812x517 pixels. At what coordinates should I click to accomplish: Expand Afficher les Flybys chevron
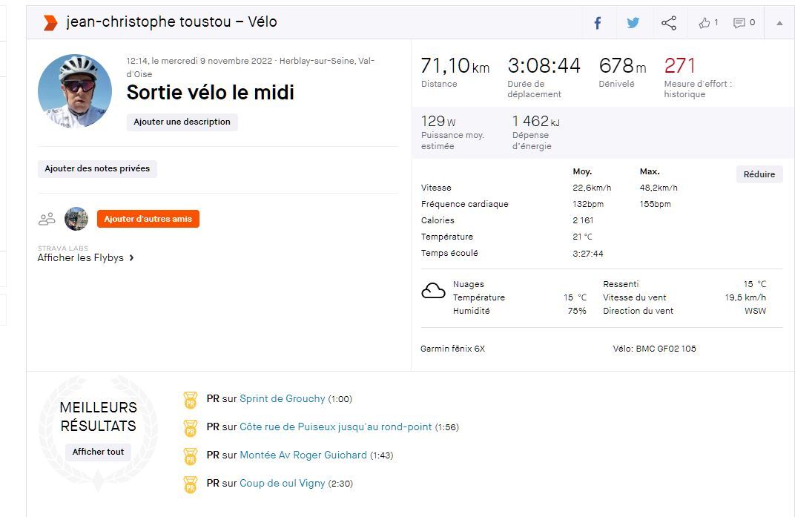(x=131, y=258)
